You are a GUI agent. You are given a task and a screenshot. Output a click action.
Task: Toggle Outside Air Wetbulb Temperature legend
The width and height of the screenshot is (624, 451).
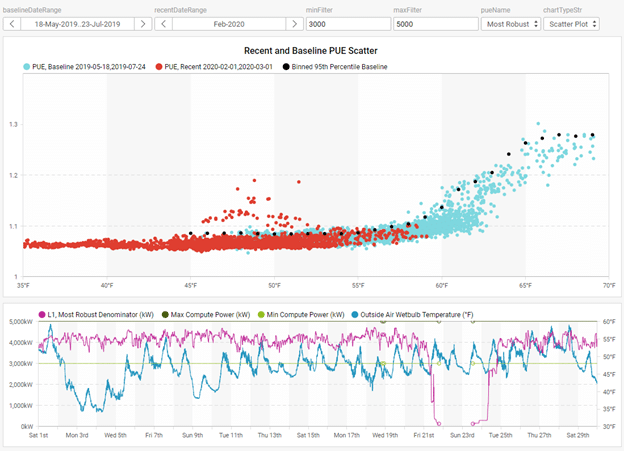pos(413,314)
